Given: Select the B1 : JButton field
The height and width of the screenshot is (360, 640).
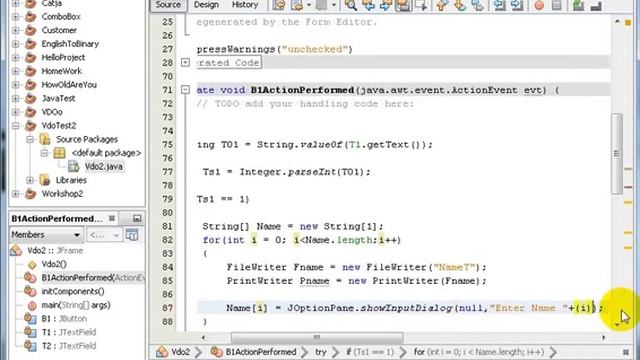Looking at the screenshot, I should (x=64, y=319).
